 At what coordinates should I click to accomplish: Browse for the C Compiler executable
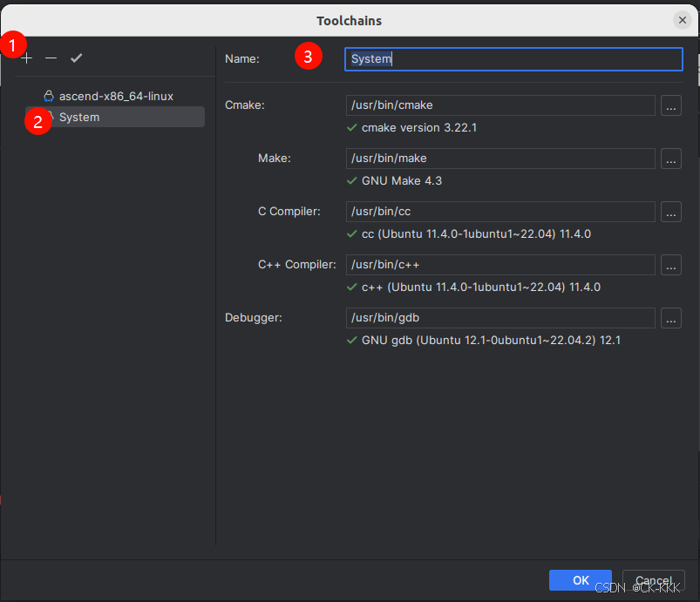[x=671, y=212]
